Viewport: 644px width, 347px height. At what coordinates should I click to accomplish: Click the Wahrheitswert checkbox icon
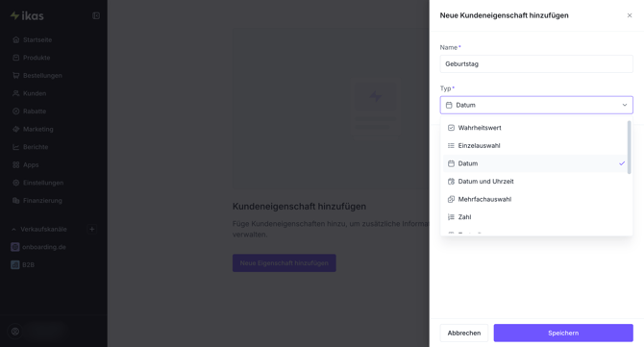(x=451, y=128)
